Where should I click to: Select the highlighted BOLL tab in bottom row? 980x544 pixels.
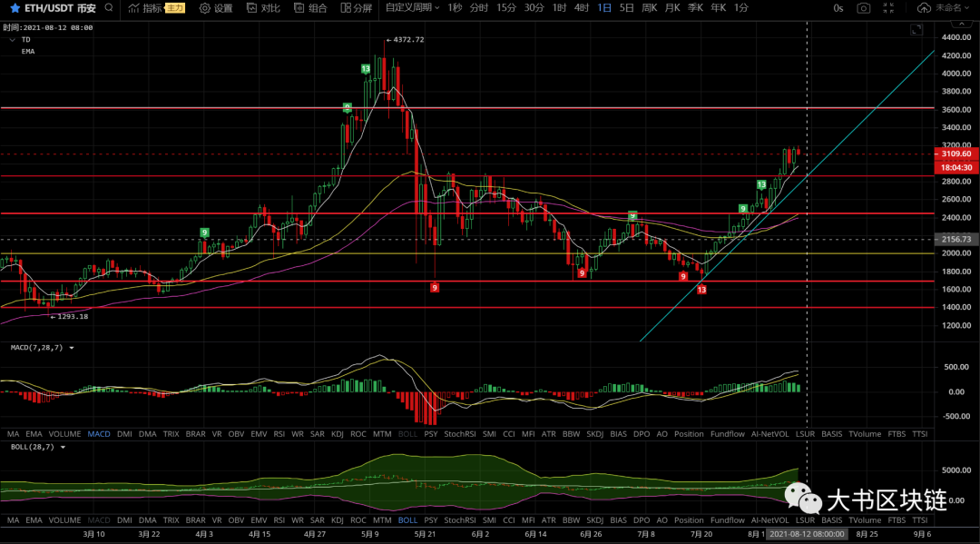pyautogui.click(x=407, y=520)
